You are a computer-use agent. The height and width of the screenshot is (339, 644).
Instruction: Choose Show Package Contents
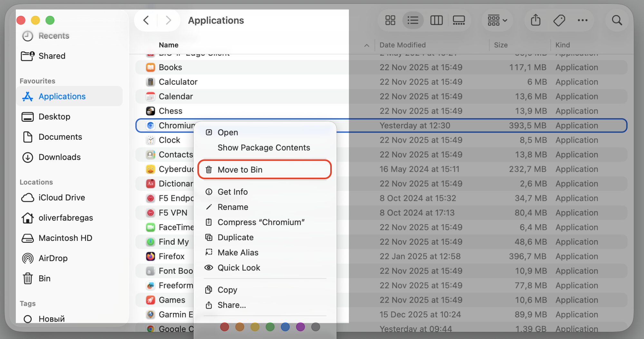tap(265, 147)
